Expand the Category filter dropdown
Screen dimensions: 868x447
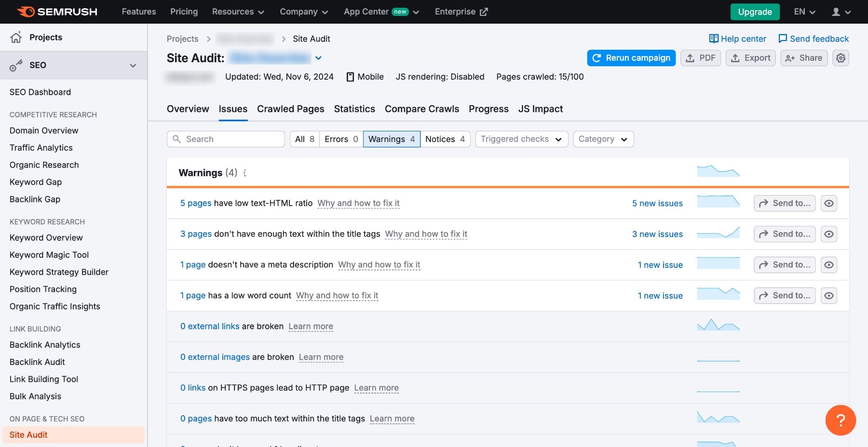[603, 139]
